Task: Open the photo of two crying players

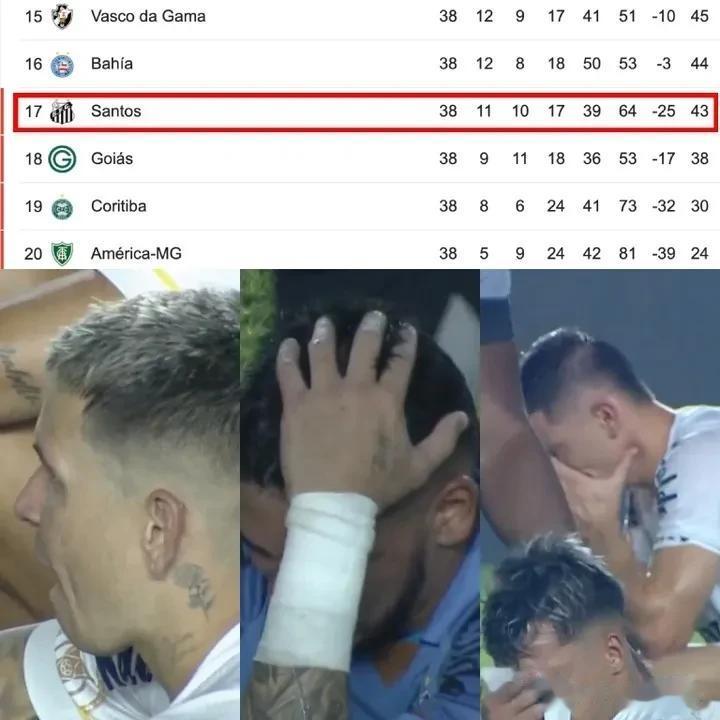Action: [600, 495]
